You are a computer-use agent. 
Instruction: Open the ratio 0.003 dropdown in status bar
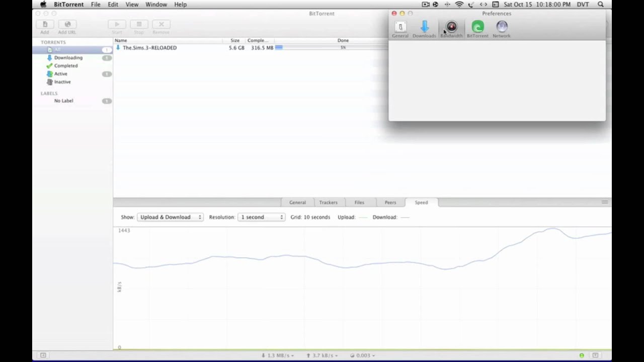[363, 355]
